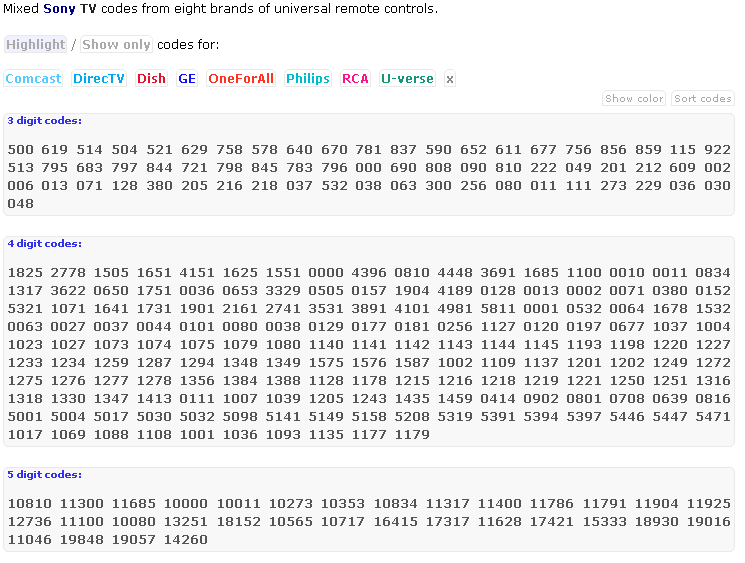Viewport: 745px width, 563px height.
Task: Select 3-digit code 837
Action: (403, 150)
